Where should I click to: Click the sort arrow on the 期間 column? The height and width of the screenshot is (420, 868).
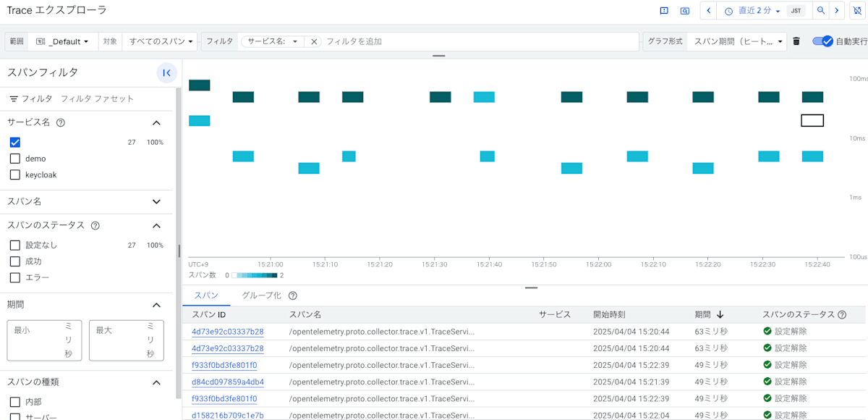720,314
